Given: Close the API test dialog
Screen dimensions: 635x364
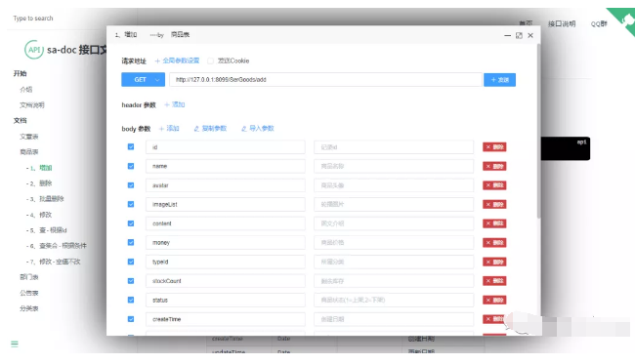Looking at the screenshot, I should click(x=530, y=35).
